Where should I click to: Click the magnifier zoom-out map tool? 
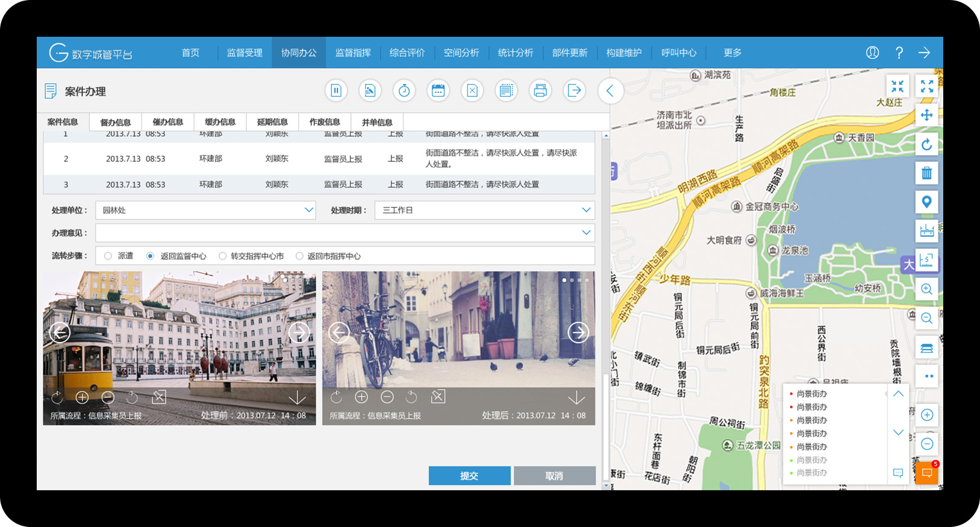927,317
